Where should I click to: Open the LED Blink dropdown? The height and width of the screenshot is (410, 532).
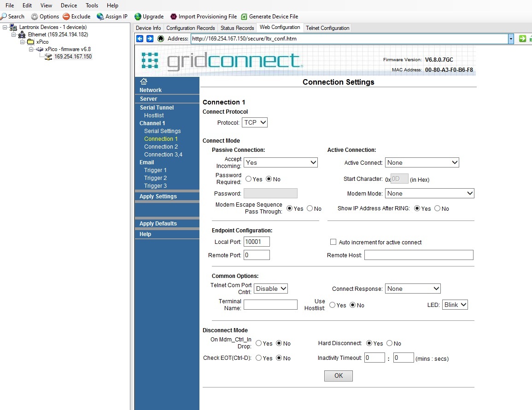[x=455, y=305]
